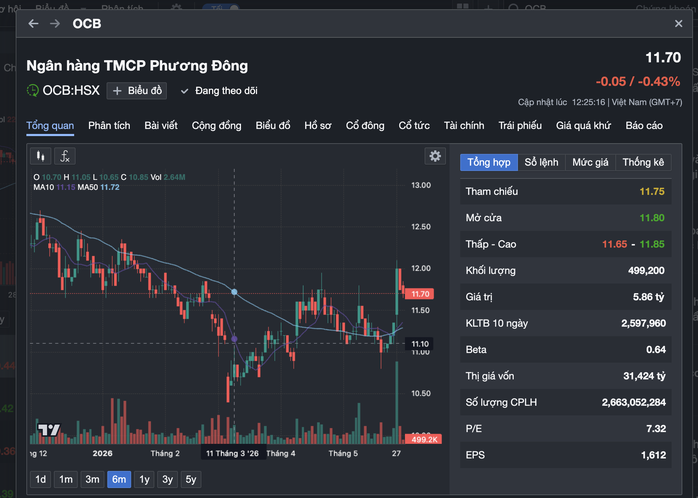Open the Trái phiếu tab
This screenshot has height=498, width=698.
[520, 126]
